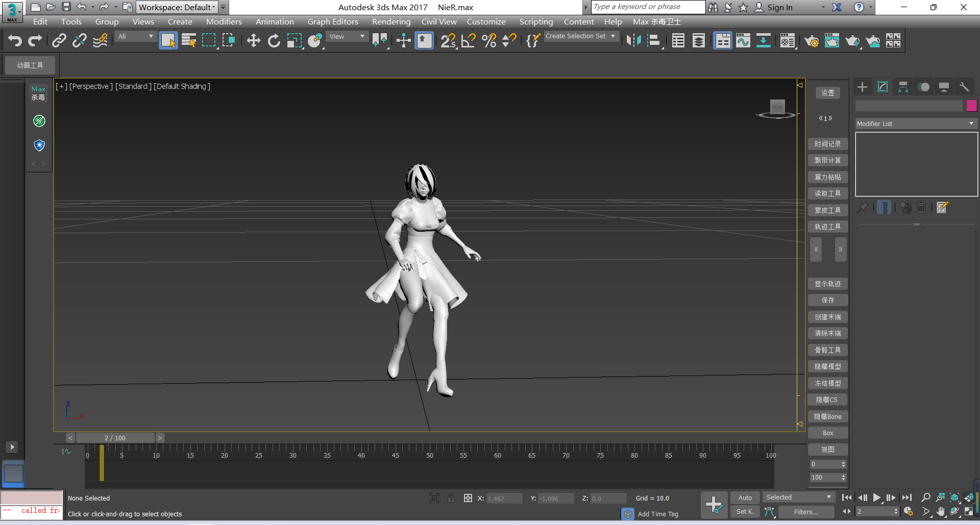980x525 pixels.
Task: Toggle Show End Result in modifier stack
Action: click(885, 208)
